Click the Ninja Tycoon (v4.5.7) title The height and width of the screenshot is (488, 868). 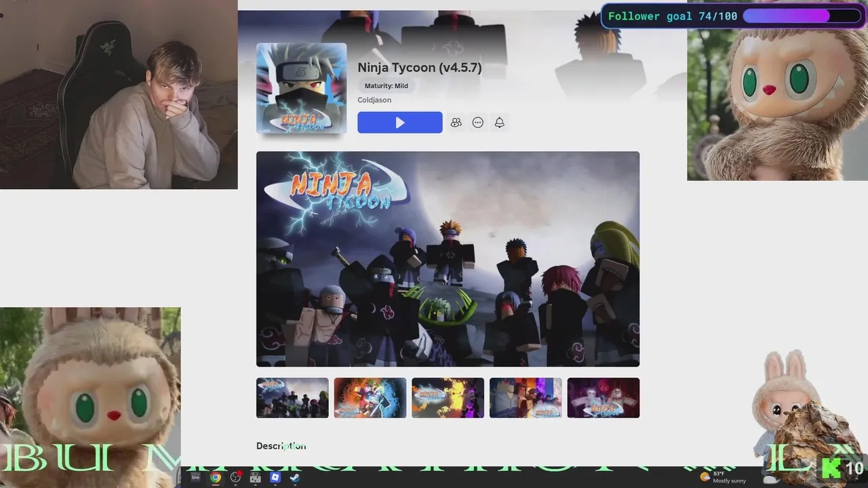pyautogui.click(x=420, y=68)
